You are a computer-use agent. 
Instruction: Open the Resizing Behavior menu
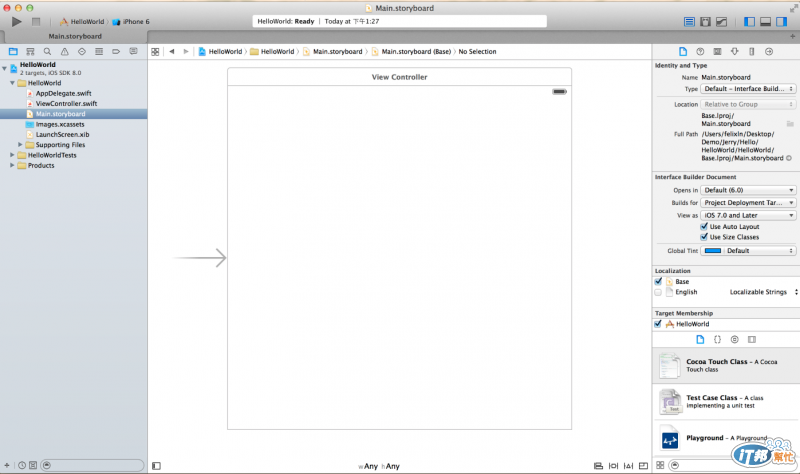point(643,466)
